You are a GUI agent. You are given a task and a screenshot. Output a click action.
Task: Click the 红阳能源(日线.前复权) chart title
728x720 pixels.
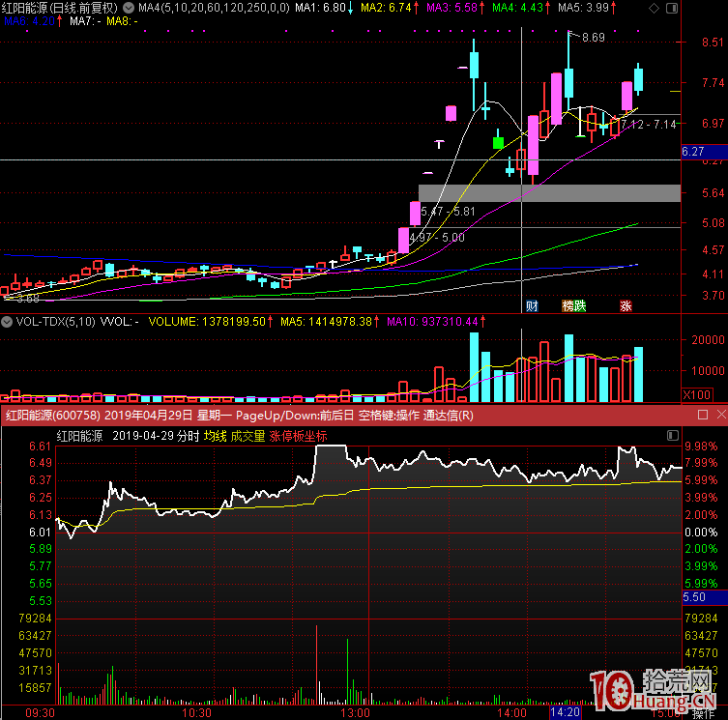59,8
